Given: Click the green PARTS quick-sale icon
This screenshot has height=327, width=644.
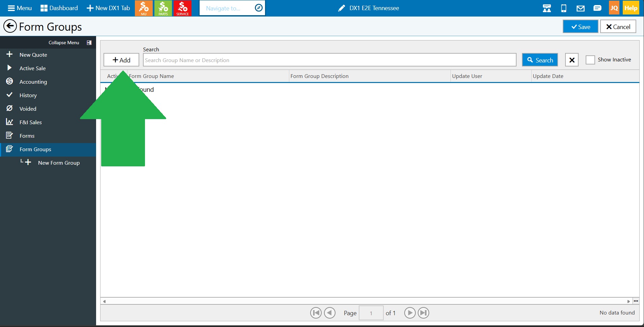Looking at the screenshot, I should click(163, 8).
